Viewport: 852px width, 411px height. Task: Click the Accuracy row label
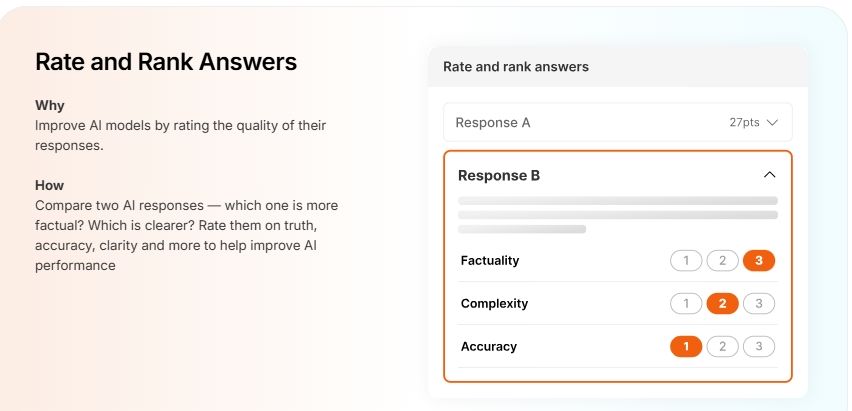coord(489,347)
